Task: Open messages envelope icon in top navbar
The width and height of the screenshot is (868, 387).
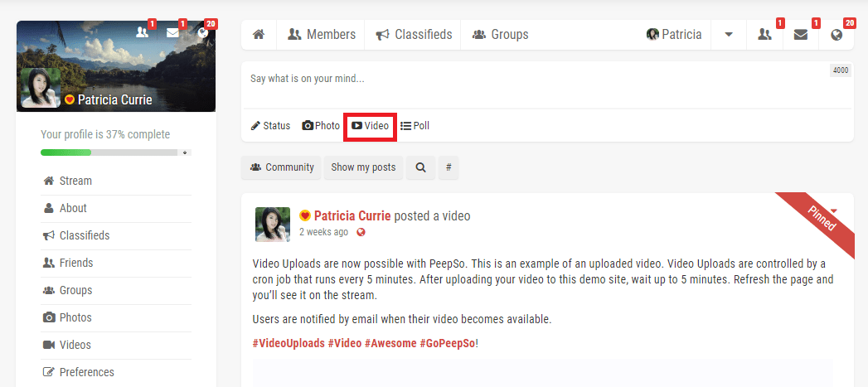Action: (801, 34)
